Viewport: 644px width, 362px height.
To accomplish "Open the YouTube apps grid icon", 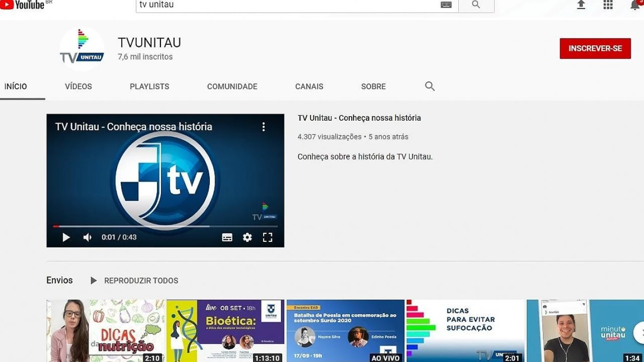I will (608, 4).
